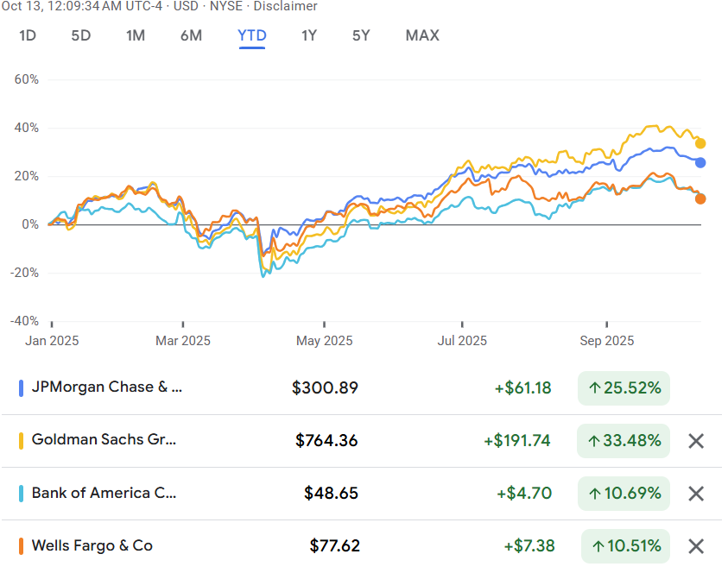
Task: Remove Bank of America comparison row
Action: (x=696, y=494)
